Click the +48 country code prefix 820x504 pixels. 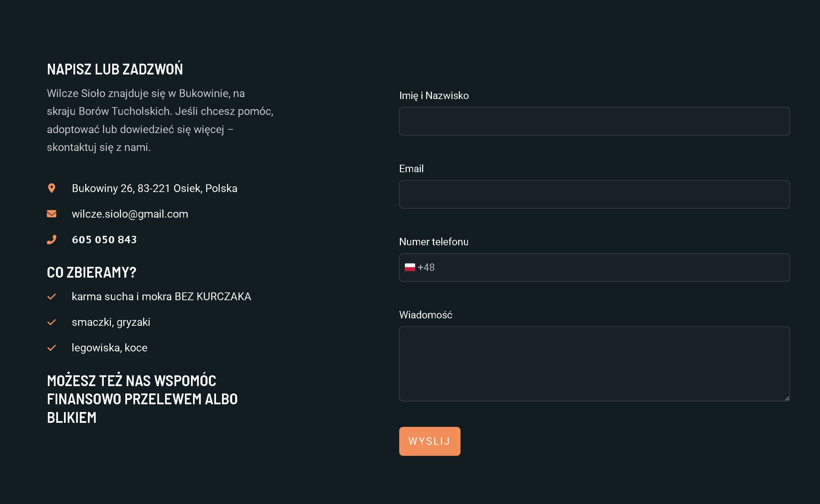(426, 267)
